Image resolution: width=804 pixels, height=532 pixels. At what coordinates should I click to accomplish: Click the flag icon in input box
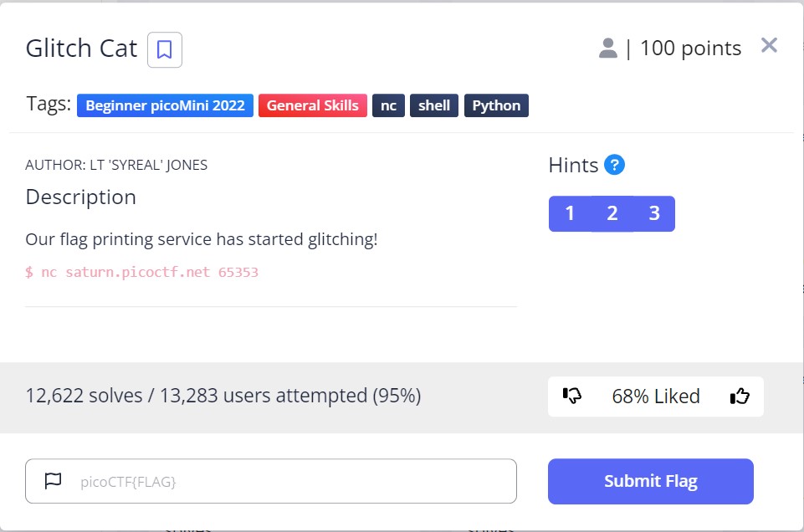click(53, 481)
